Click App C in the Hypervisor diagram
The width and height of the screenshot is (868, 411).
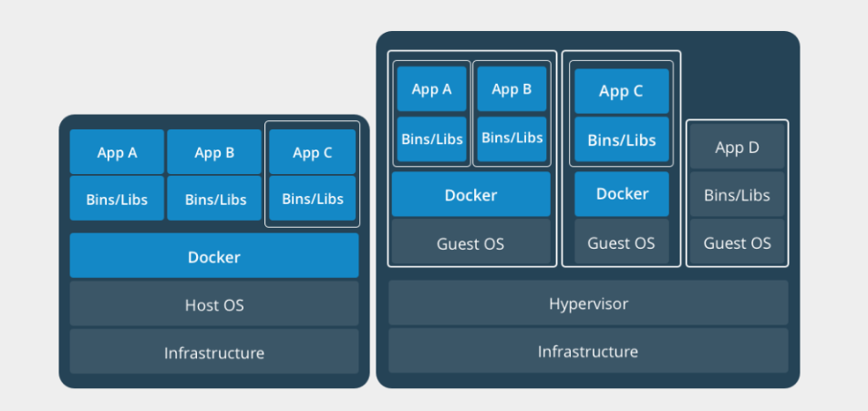tap(622, 91)
